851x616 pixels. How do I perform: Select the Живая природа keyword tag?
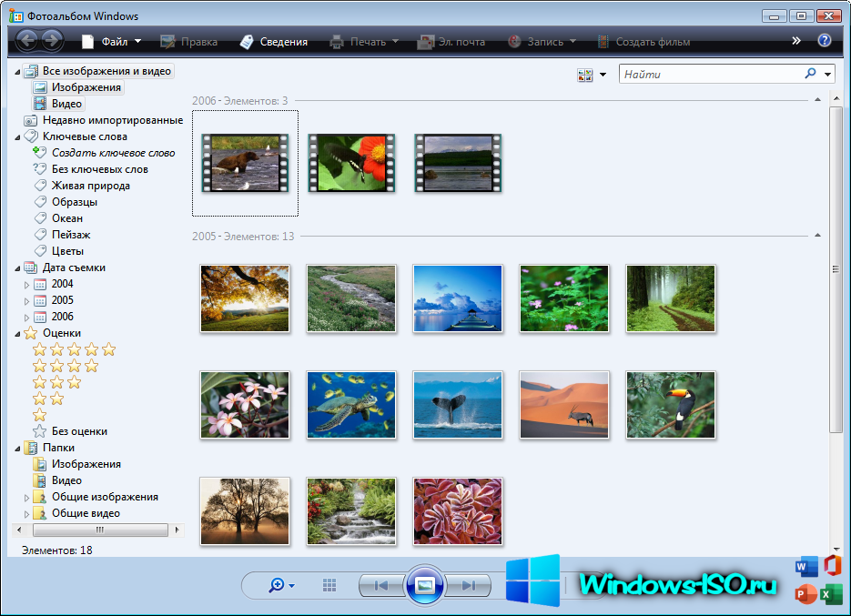click(x=82, y=186)
